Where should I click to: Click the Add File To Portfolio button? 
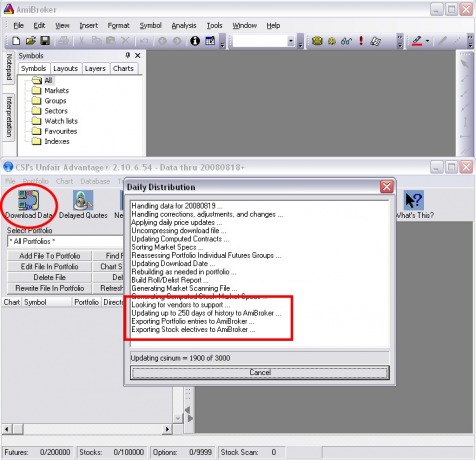point(49,256)
